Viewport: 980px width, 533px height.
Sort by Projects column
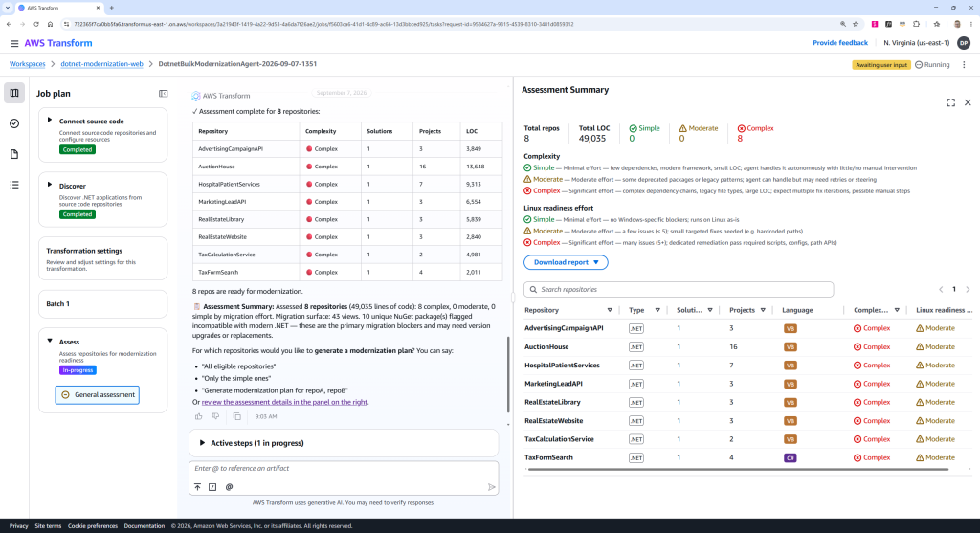pyautogui.click(x=763, y=310)
